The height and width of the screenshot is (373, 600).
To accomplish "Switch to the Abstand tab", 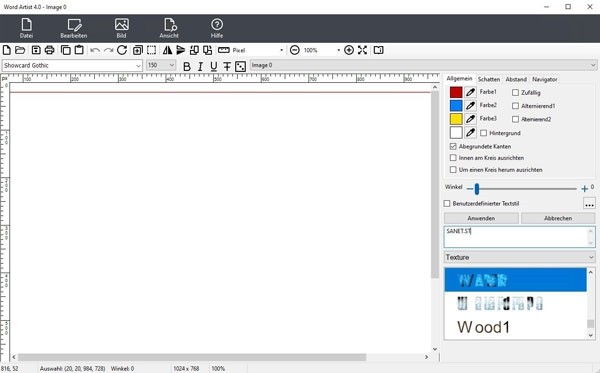I will (x=516, y=79).
